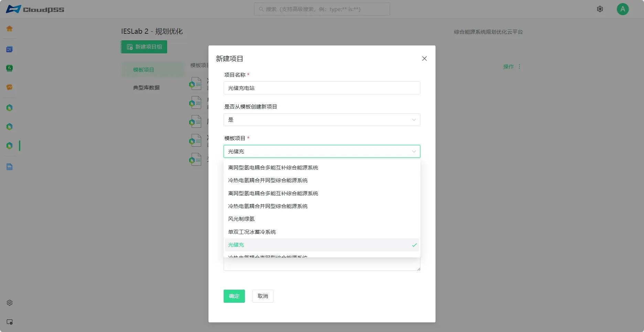
Task: Go to the home icon in sidebar
Action: pos(9,29)
